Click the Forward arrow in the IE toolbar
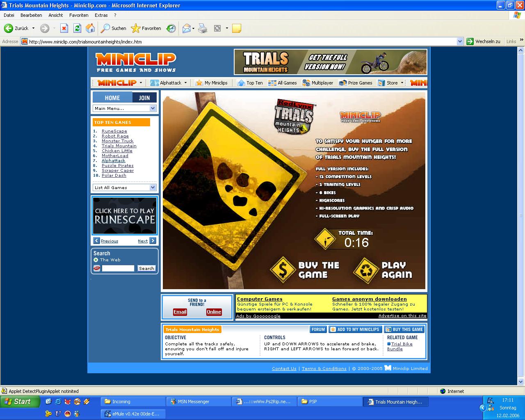525x420 pixels. coord(45,28)
